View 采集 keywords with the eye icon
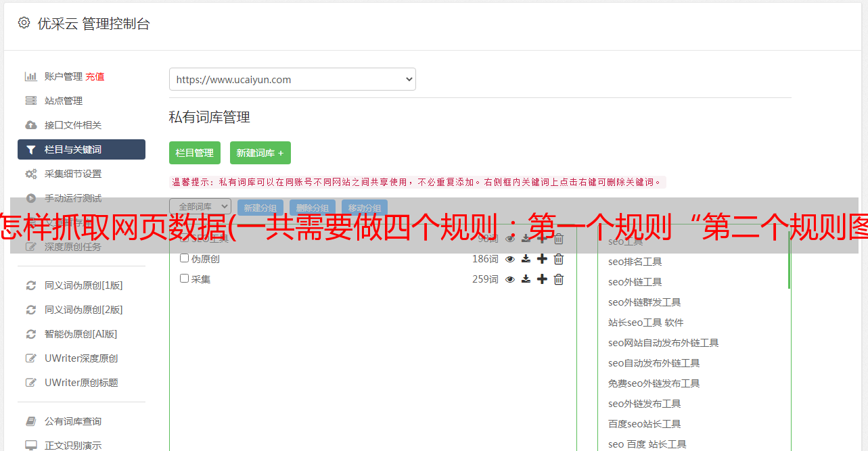868x451 pixels. (x=510, y=279)
